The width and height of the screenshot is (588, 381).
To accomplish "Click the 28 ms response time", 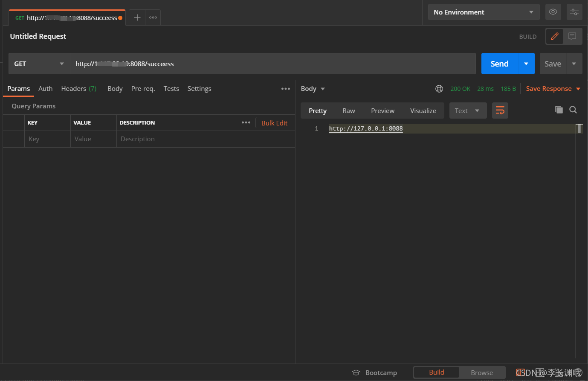I will [485, 89].
